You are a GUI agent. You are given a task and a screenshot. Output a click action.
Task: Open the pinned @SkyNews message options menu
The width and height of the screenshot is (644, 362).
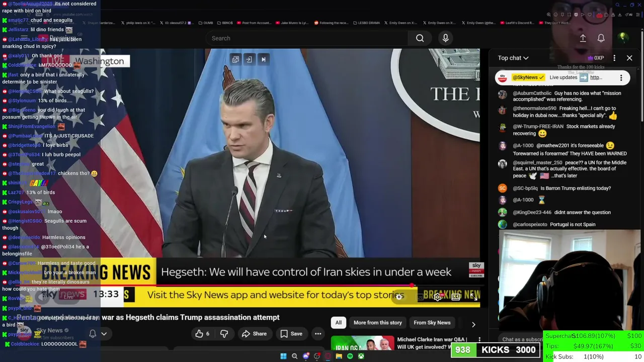621,77
